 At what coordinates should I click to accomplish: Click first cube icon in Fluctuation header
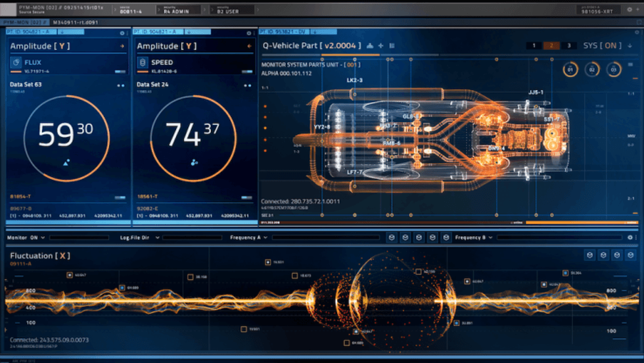coord(590,255)
